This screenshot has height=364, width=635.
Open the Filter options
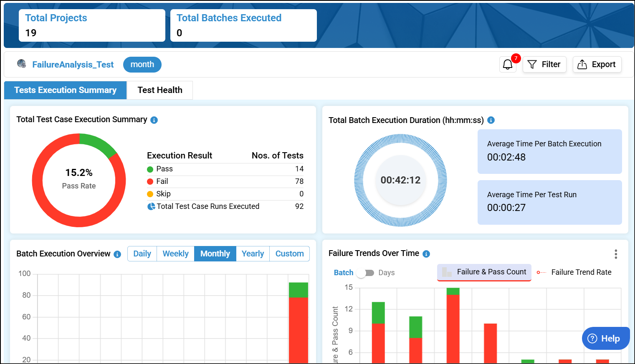tap(544, 65)
